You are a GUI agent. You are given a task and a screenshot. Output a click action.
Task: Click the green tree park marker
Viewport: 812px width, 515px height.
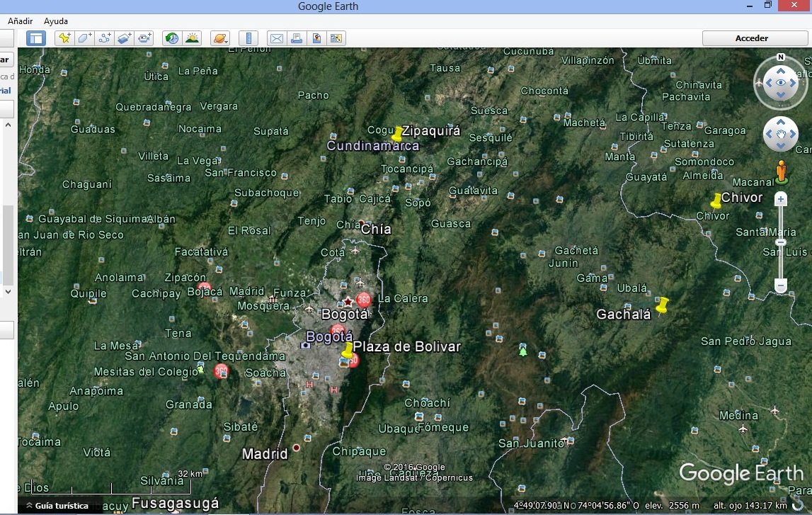[523, 352]
